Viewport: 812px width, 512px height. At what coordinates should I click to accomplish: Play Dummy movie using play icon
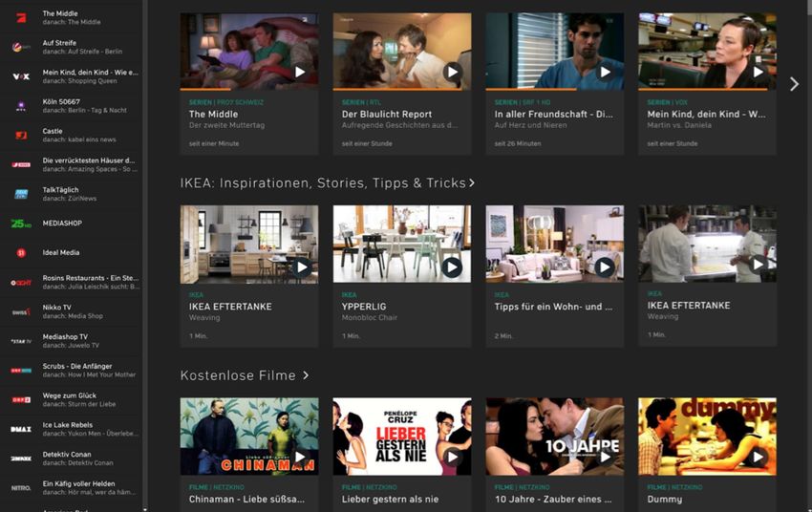(x=758, y=457)
